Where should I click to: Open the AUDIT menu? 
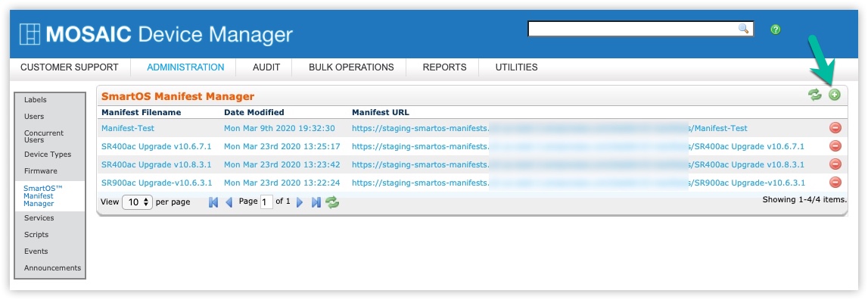coord(266,67)
